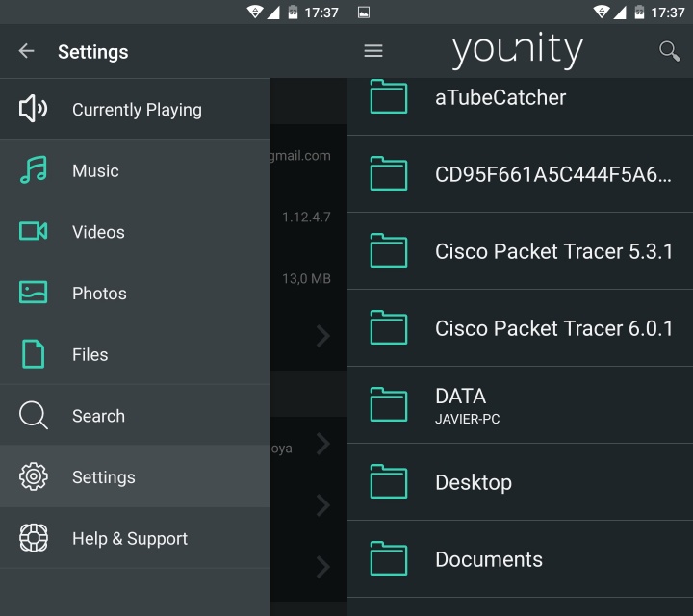
Task: Open the CD95F661A5C444F5A6... folder name
Action: tap(553, 174)
